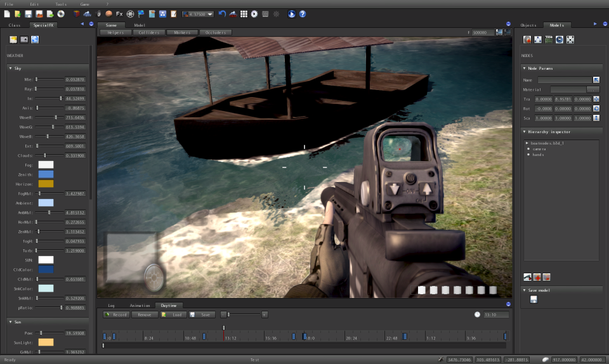609x364 pixels.
Task: Collapse the Save model section
Action: click(x=525, y=290)
